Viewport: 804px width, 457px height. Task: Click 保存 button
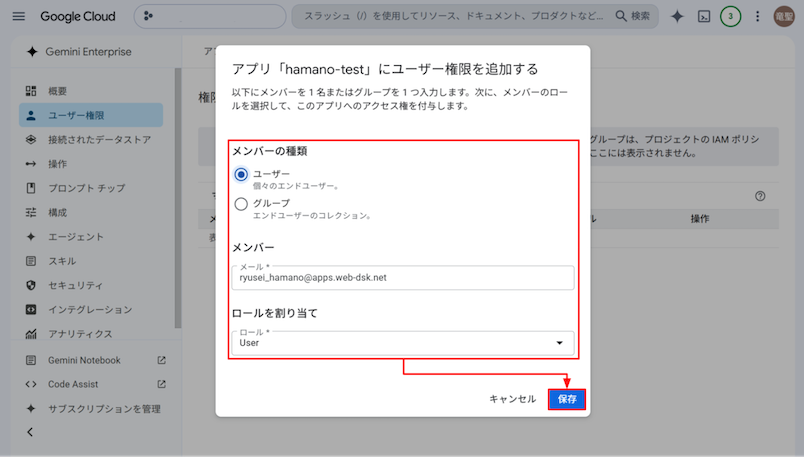(x=567, y=399)
